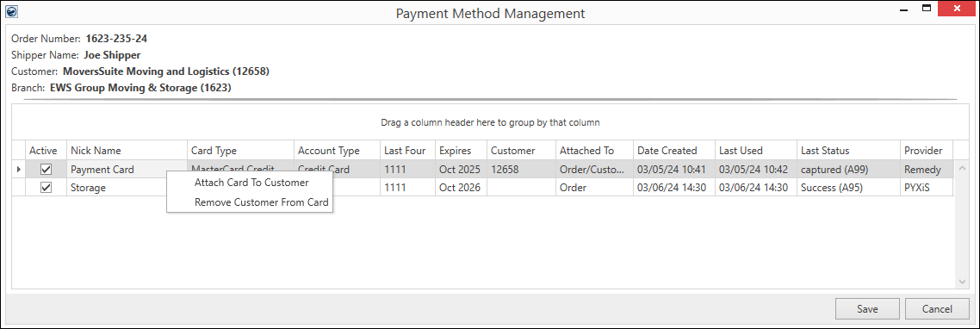Sort by the Customer column header
Image resolution: width=980 pixels, height=329 pixels.
[x=521, y=150]
